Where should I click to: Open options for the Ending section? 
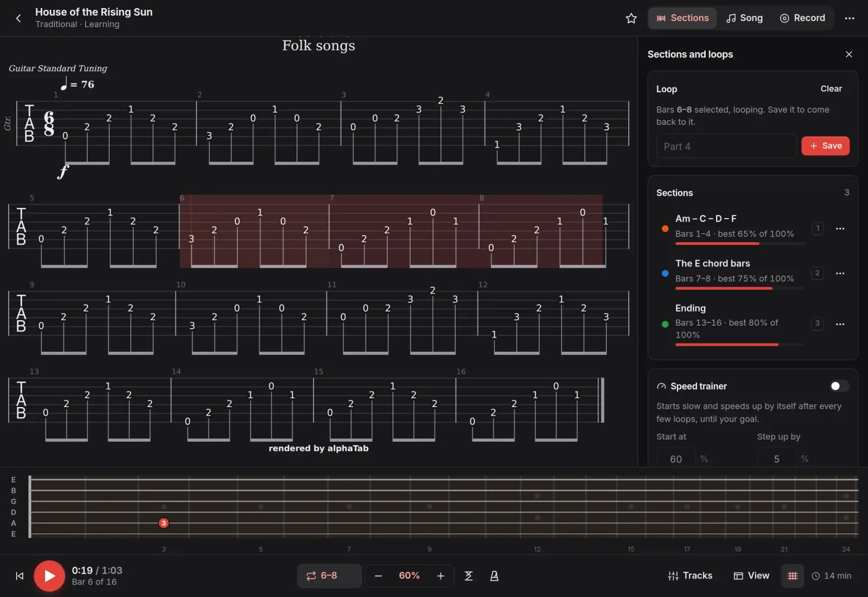pyautogui.click(x=840, y=324)
